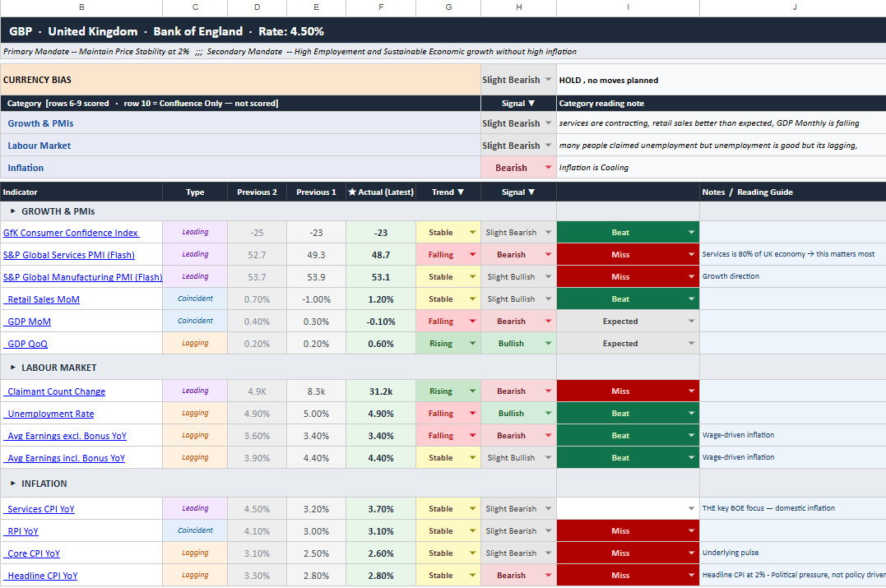Open Unemployment Rate Bullish signal dropdown
Image resolution: width=886 pixels, height=588 pixels.
pos(548,413)
